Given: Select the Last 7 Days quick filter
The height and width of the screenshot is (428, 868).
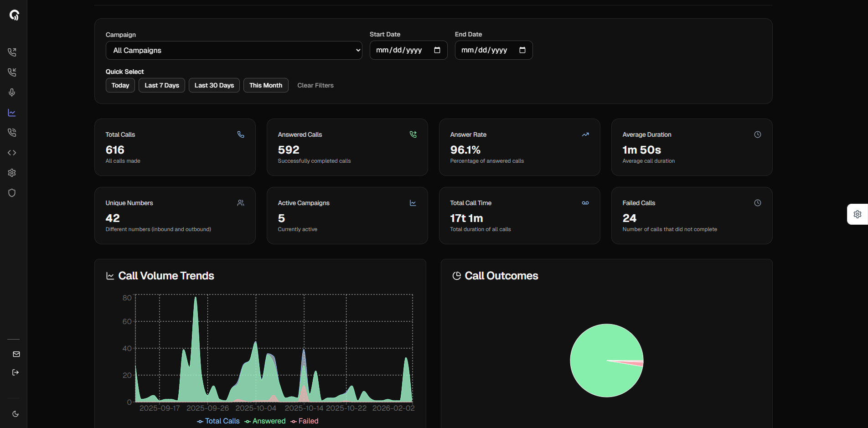Looking at the screenshot, I should (x=162, y=85).
